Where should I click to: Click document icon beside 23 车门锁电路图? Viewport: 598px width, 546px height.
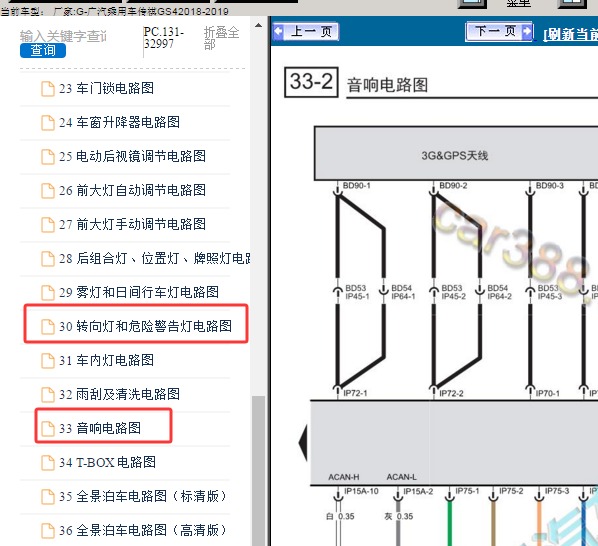click(48, 89)
